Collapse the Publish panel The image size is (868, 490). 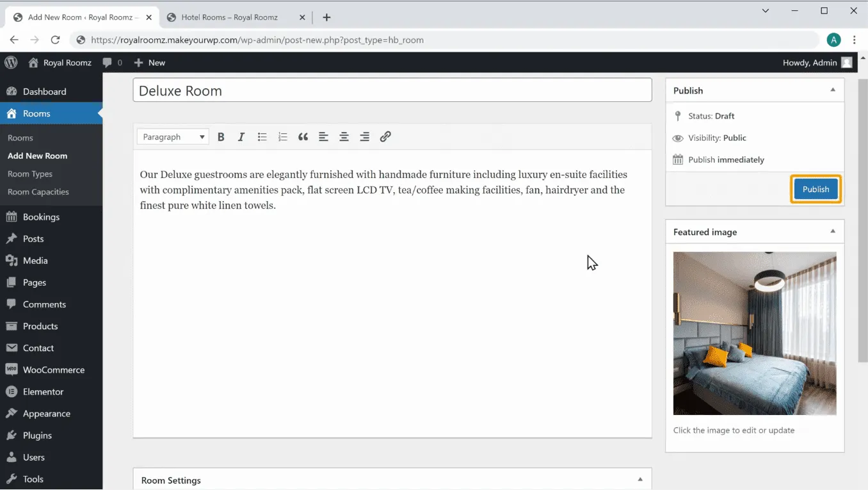pyautogui.click(x=832, y=90)
